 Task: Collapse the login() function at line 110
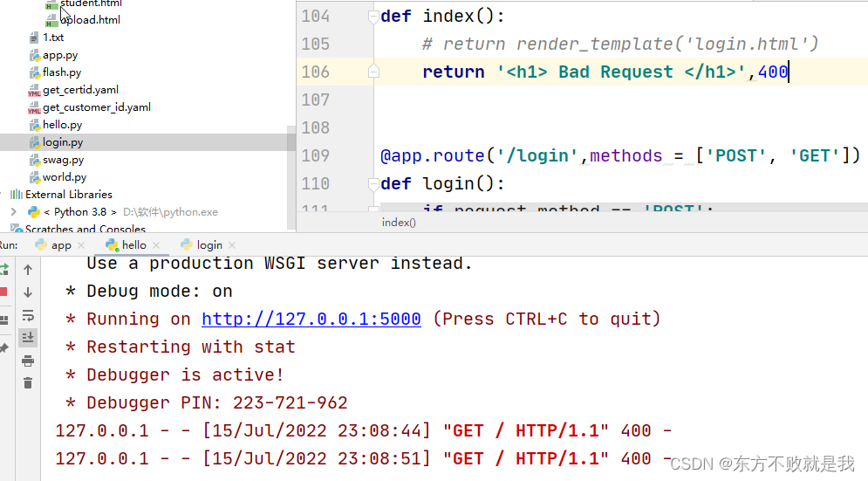[x=373, y=184]
